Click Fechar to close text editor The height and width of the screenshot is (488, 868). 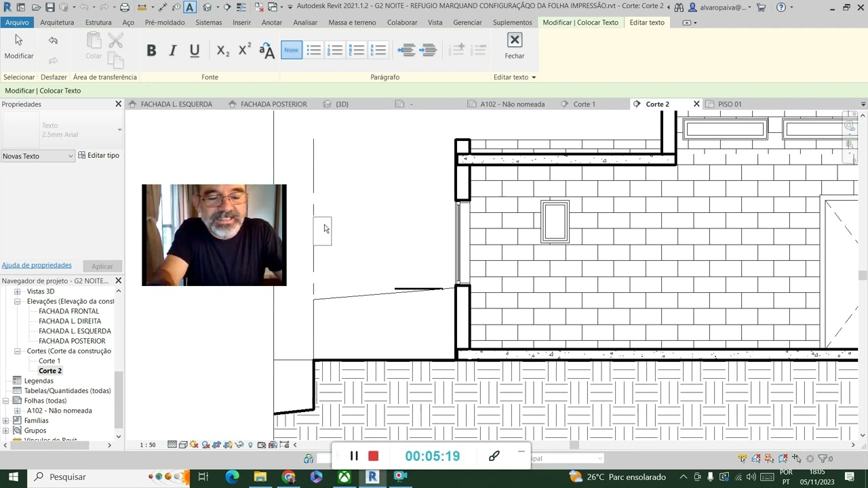[x=515, y=46]
